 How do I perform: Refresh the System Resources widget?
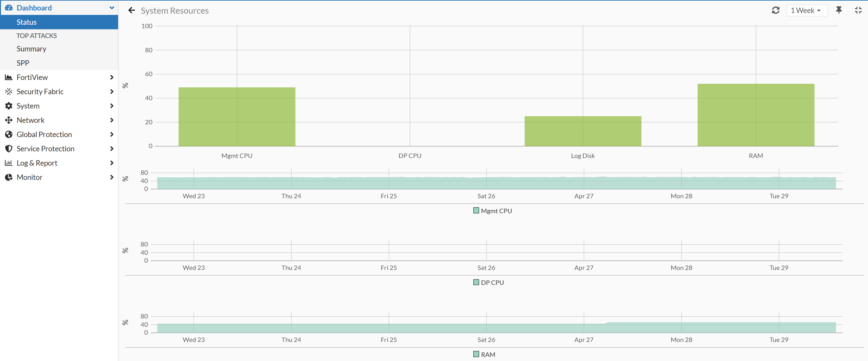[775, 10]
